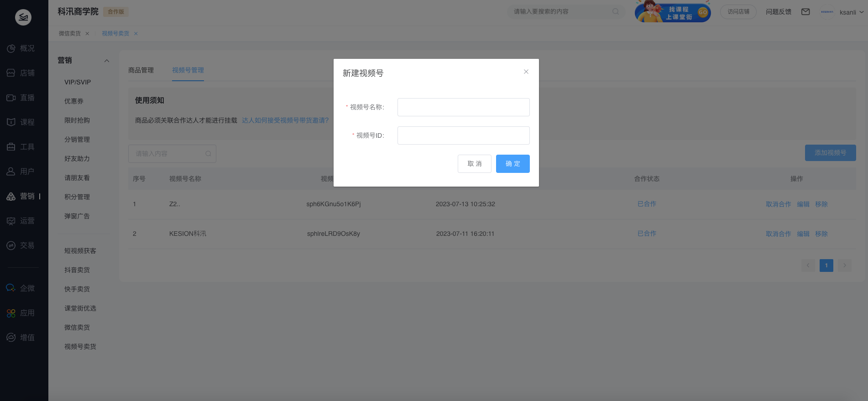Open the tools briefcase icon
The image size is (868, 401).
coord(11,147)
